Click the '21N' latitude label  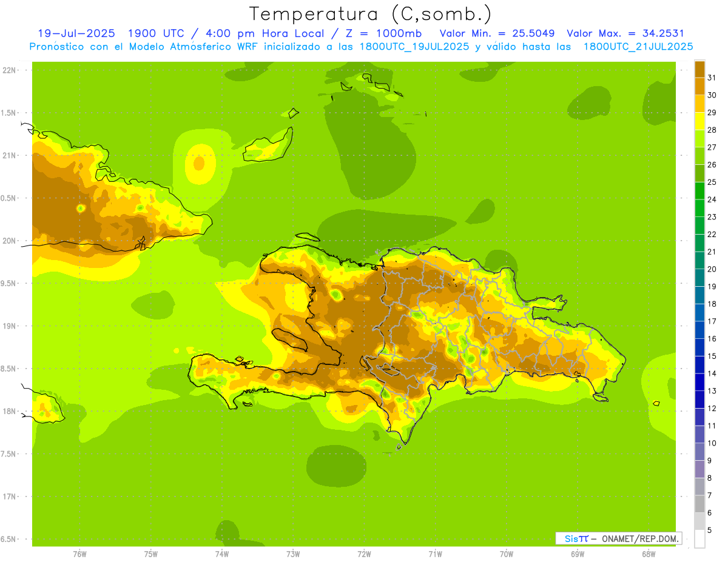(x=9, y=155)
